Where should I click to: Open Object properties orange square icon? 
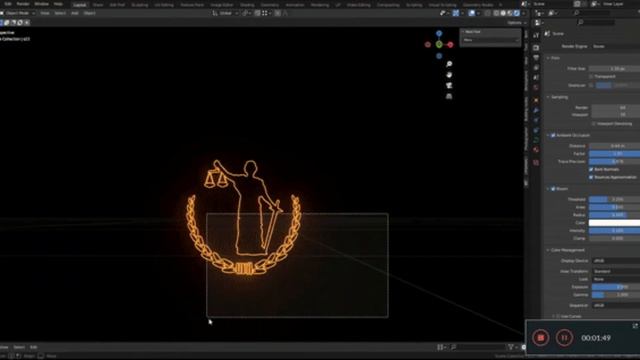pyautogui.click(x=536, y=100)
